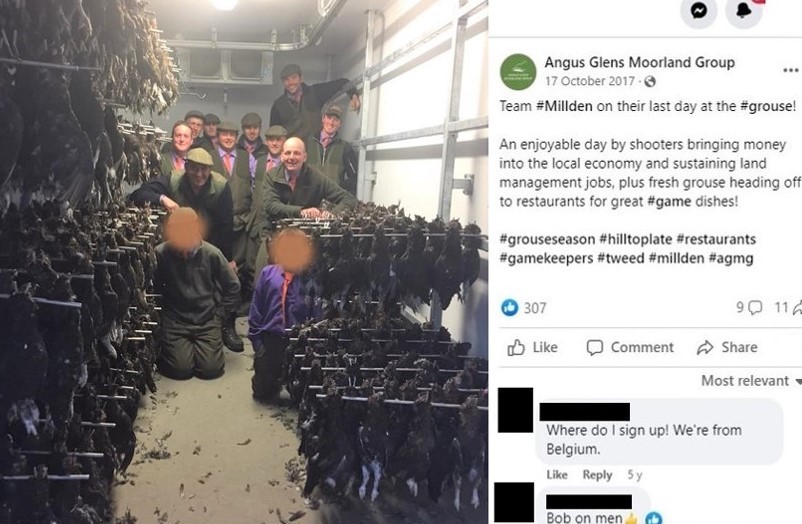Open the Messenger icon at top
The height and width of the screenshot is (524, 802).
(x=699, y=10)
